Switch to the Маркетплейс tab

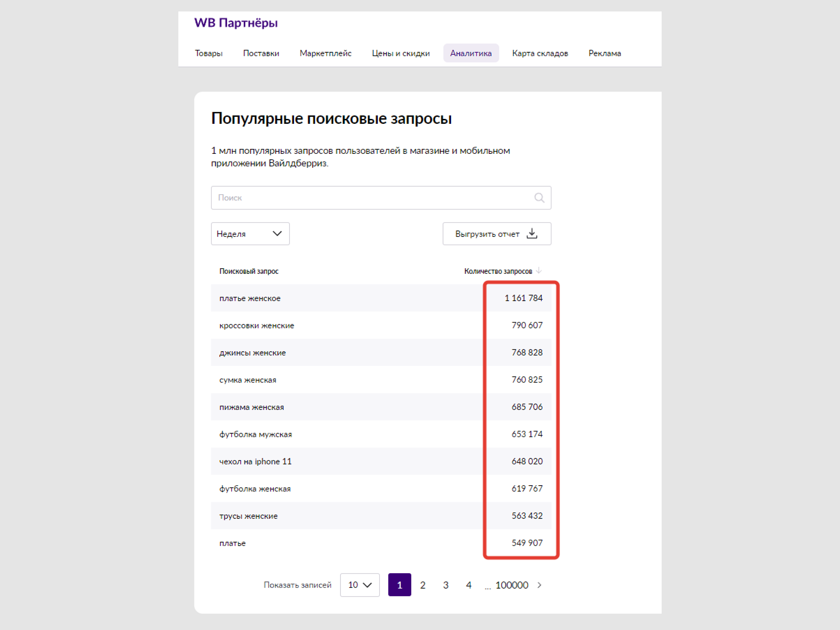[x=325, y=53]
